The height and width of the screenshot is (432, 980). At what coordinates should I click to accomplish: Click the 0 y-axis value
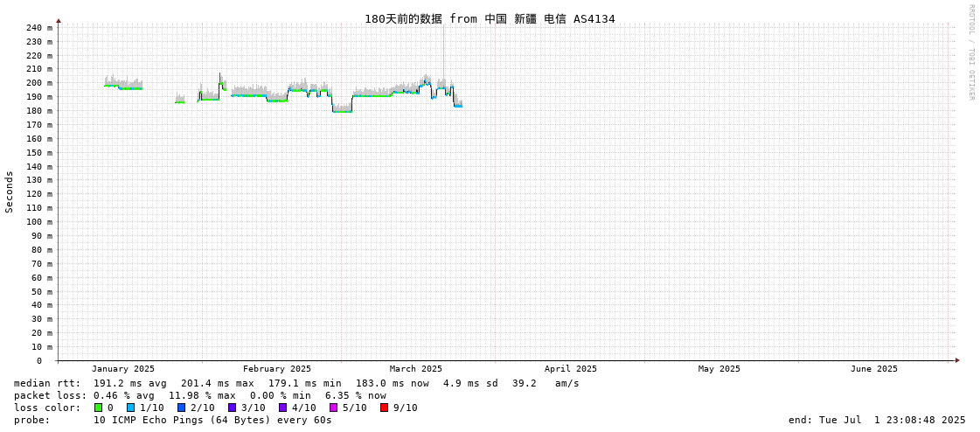click(x=38, y=361)
